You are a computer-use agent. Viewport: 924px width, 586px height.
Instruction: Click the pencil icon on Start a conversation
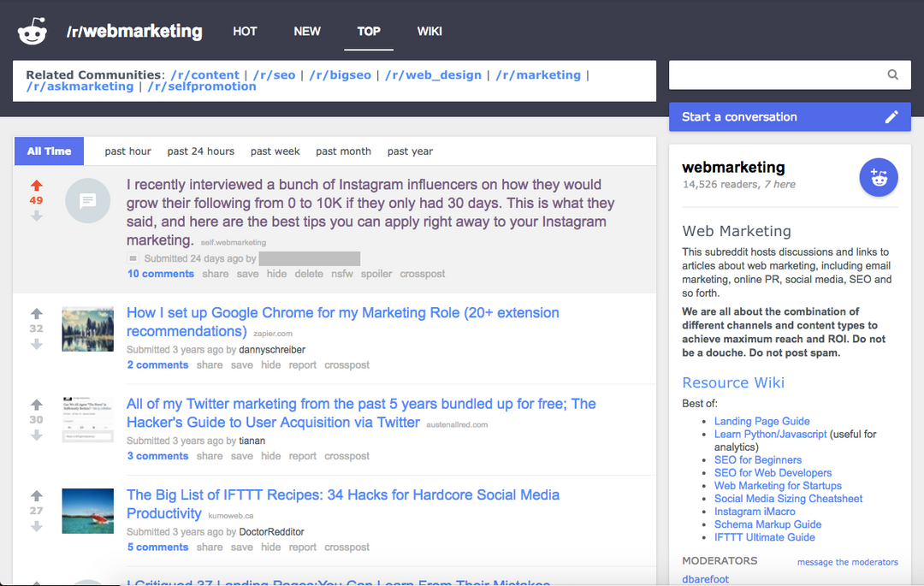point(891,116)
